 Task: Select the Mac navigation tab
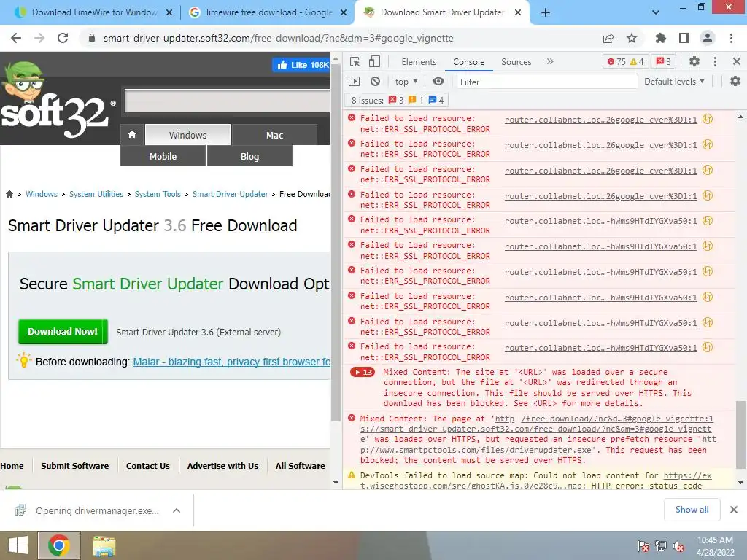274,135
